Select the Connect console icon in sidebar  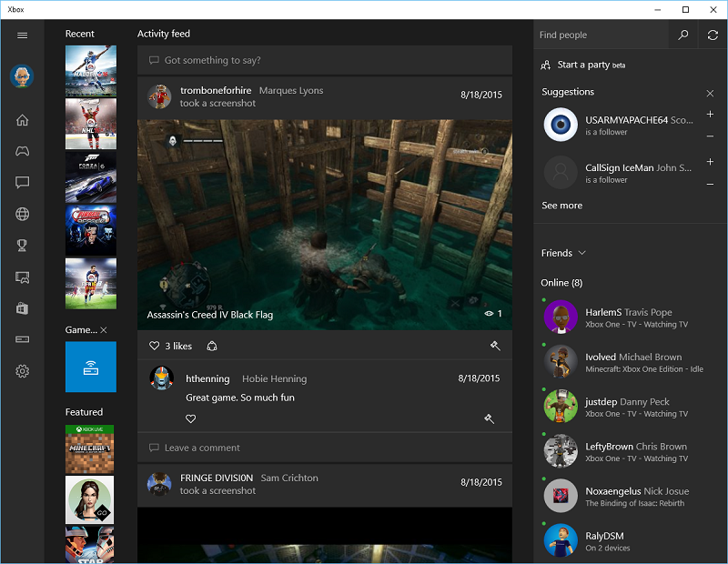pos(22,339)
